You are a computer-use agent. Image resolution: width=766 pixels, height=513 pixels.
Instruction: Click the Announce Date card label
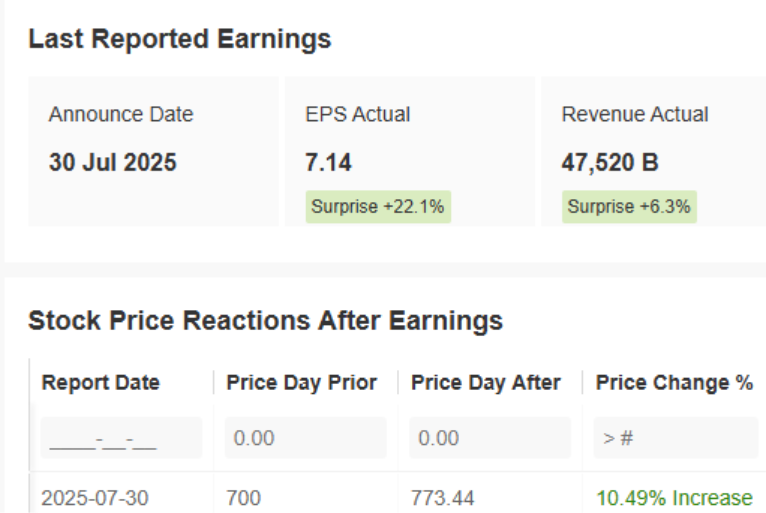tap(121, 115)
